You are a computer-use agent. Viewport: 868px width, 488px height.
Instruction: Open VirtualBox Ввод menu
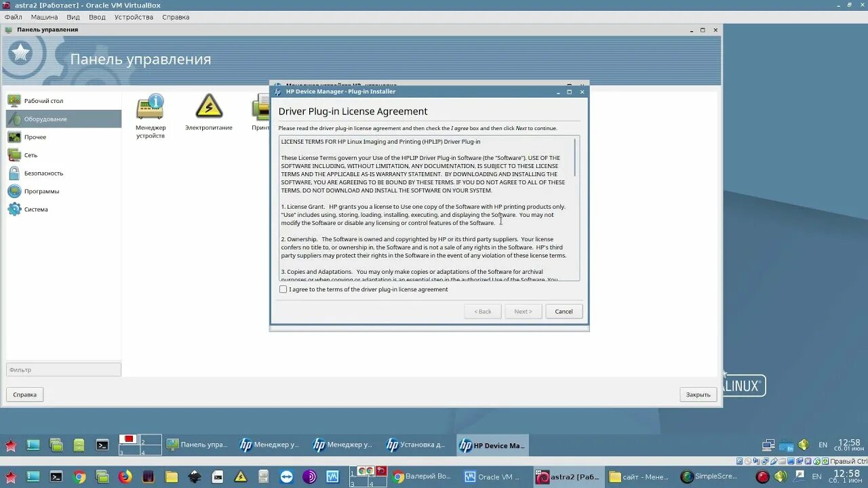click(x=97, y=17)
